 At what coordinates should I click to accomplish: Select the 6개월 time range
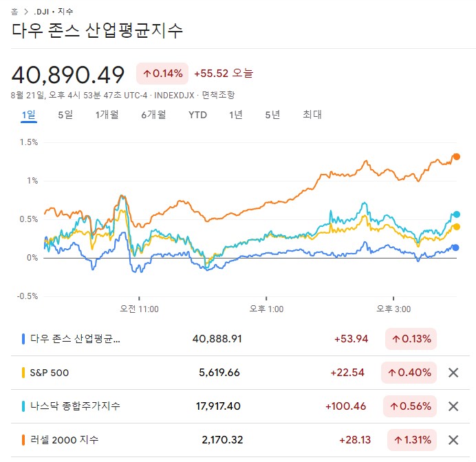pyautogui.click(x=153, y=115)
